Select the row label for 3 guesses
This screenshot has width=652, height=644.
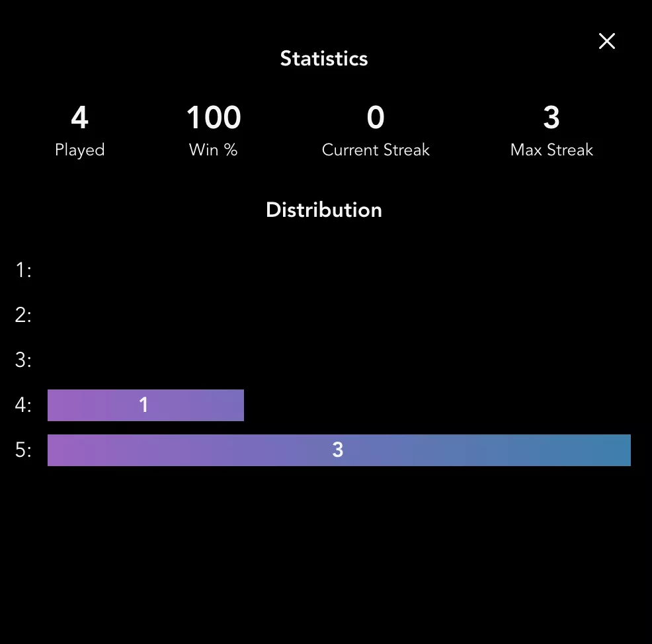pos(23,360)
